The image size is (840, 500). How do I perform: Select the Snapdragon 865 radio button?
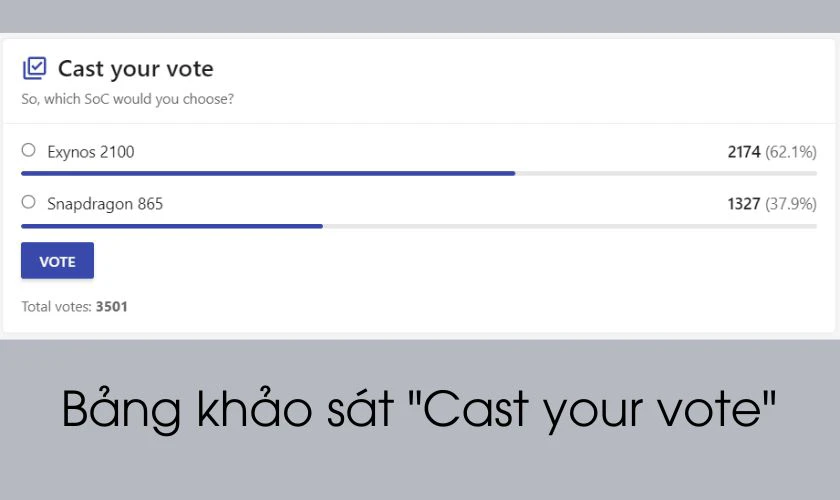tap(28, 203)
